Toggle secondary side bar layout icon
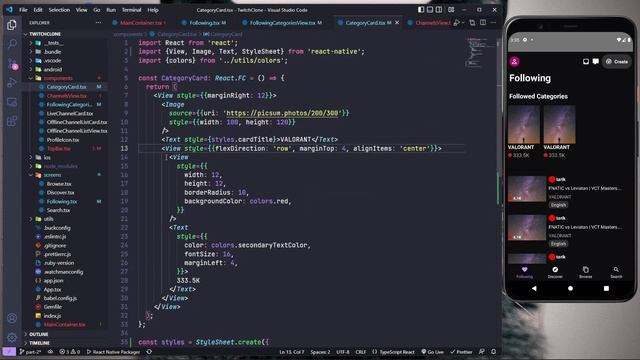 439,10
